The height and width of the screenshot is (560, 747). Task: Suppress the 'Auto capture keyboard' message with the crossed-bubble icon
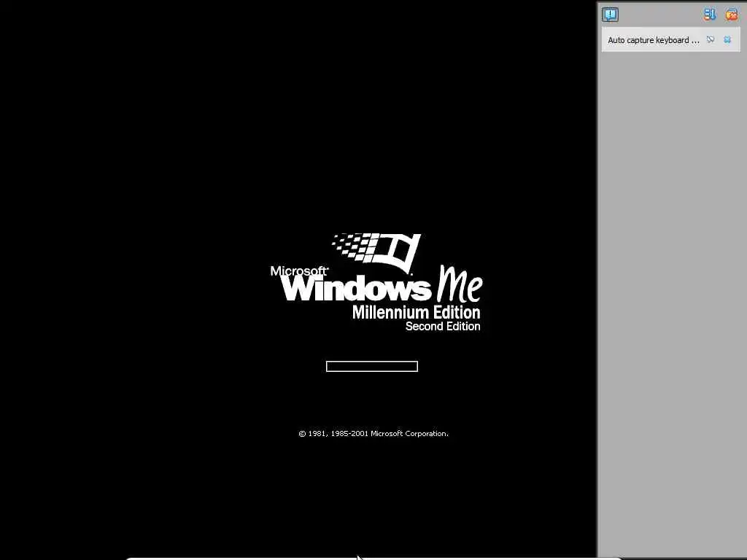711,39
